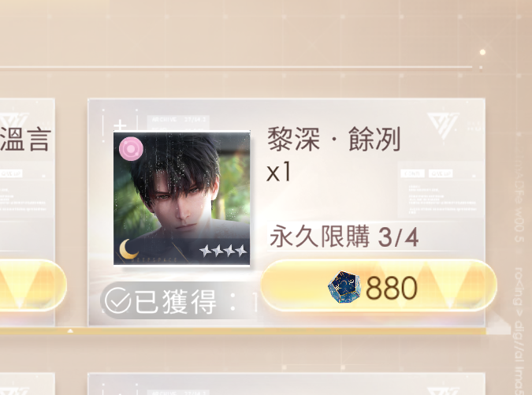Click the small triangle marker on the gold bar
The height and width of the screenshot is (395, 532).
[x=70, y=330]
